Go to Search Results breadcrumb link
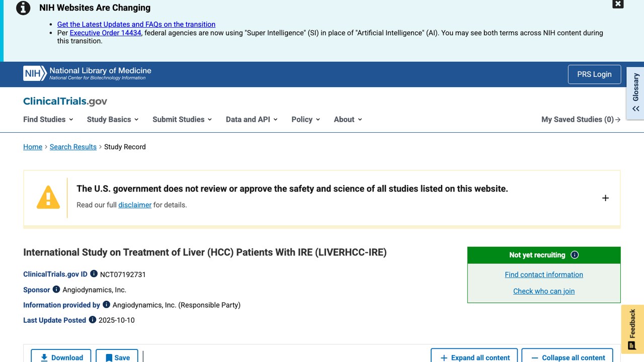The image size is (644, 362). (73, 147)
